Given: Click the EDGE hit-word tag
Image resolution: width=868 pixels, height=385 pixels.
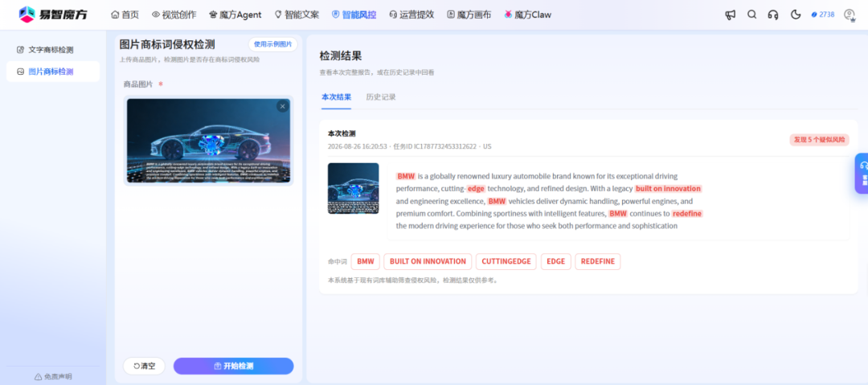Looking at the screenshot, I should click(x=556, y=261).
